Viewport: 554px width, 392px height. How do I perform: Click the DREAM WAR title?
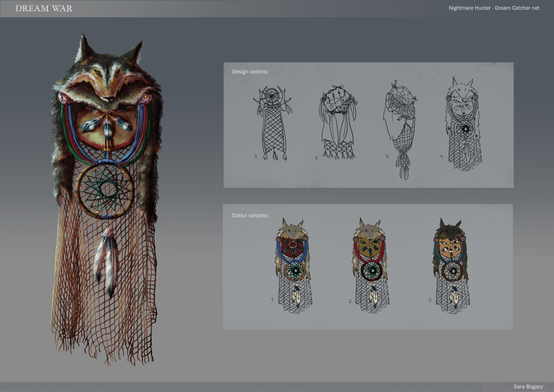[x=43, y=8]
